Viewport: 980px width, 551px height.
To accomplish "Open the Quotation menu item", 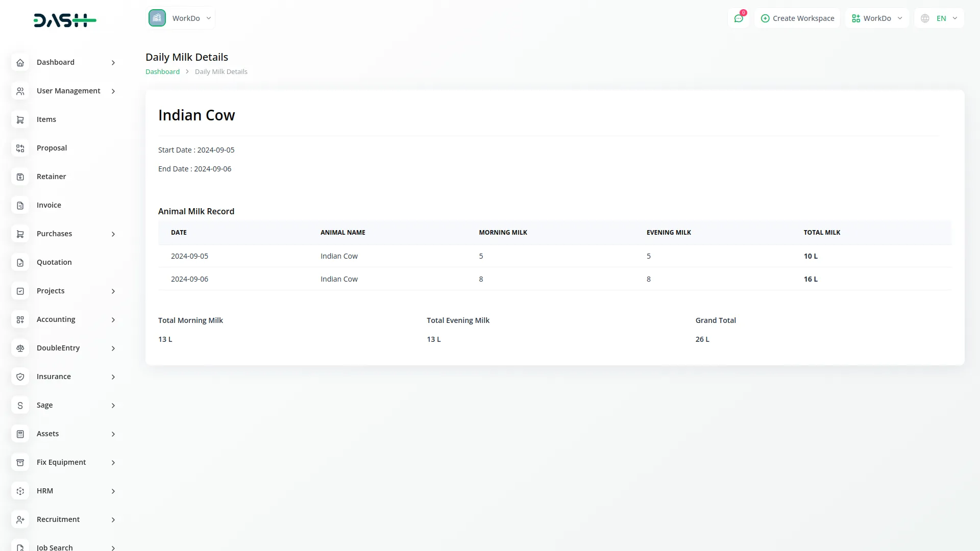I will [x=54, y=262].
